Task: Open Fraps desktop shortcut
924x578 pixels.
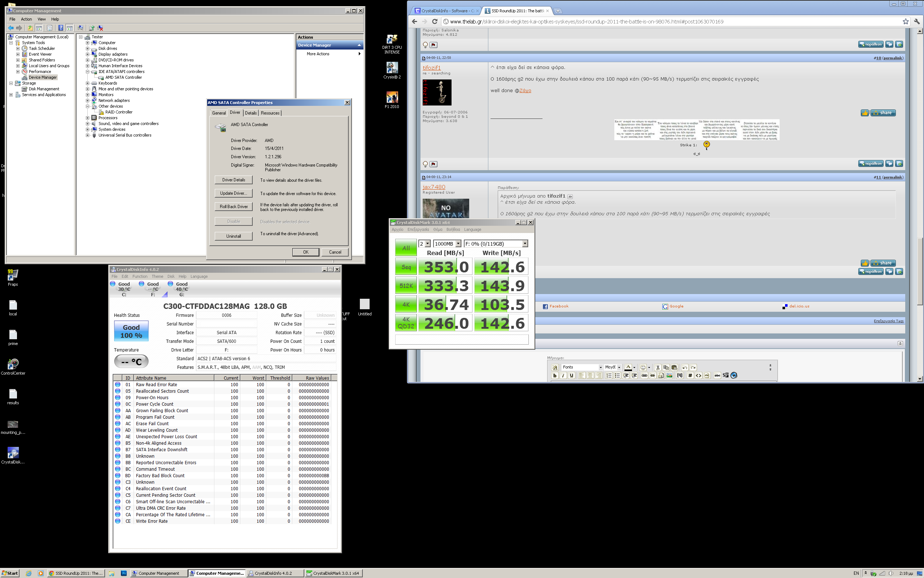Action: pyautogui.click(x=13, y=278)
